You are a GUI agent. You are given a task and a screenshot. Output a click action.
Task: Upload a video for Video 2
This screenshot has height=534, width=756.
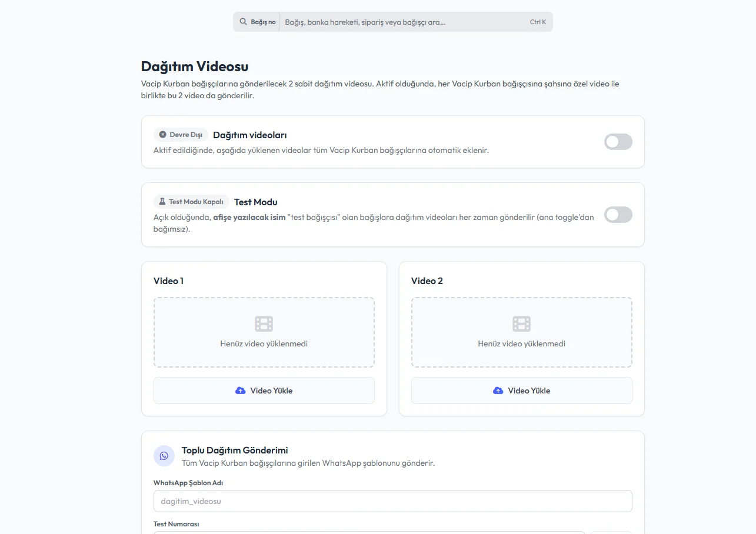click(521, 391)
